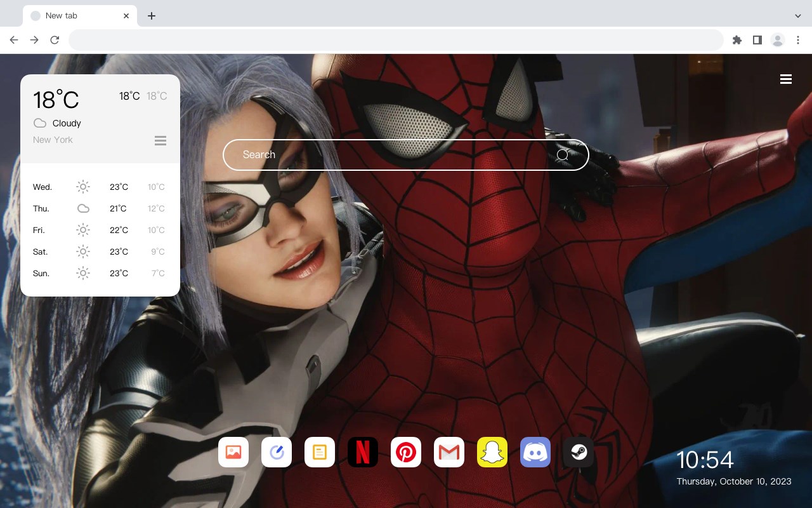The height and width of the screenshot is (508, 812).
Task: Click the Thu. forecast day label
Action: (x=41, y=208)
